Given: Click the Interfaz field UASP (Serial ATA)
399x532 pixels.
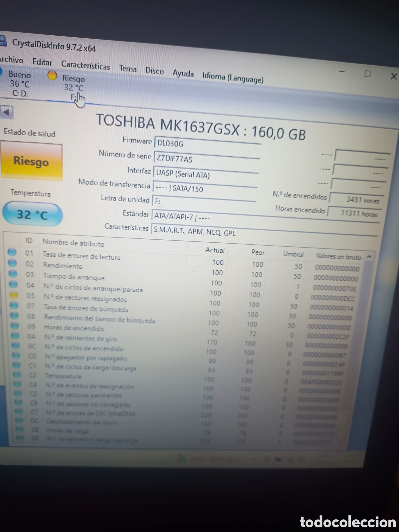Looking at the screenshot, I should tap(206, 174).
